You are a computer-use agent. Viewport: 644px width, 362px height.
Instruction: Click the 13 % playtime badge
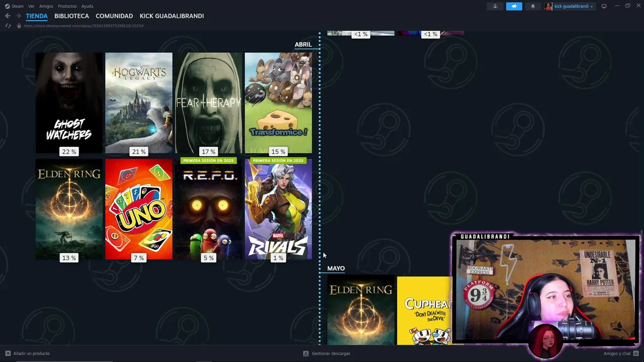pyautogui.click(x=69, y=258)
